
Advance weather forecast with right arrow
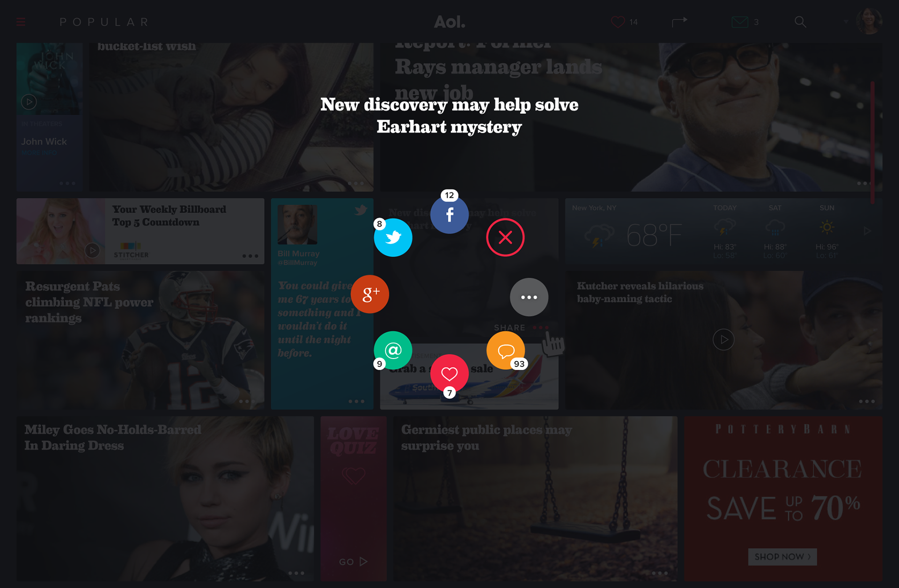click(x=867, y=231)
